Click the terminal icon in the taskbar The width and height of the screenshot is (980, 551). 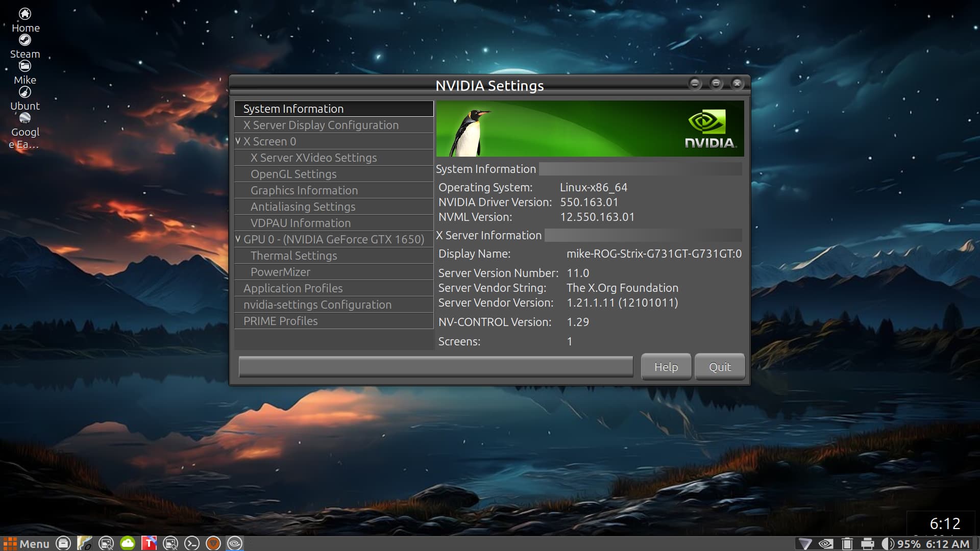coord(192,544)
